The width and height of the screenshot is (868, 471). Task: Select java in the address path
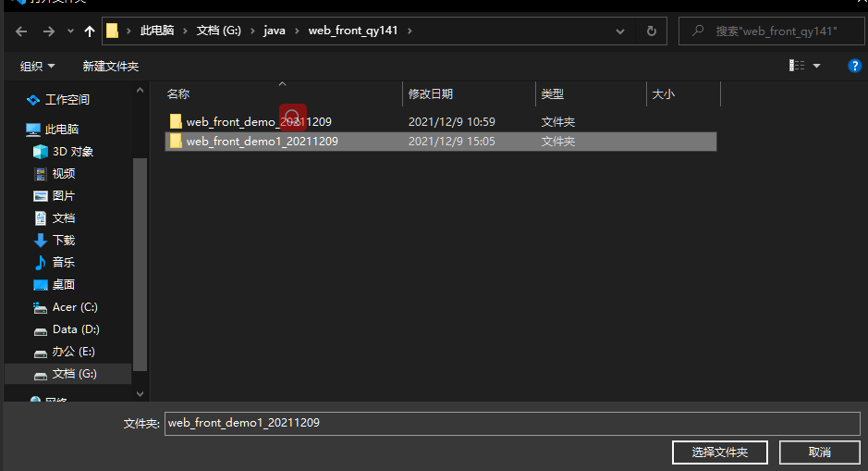pyautogui.click(x=274, y=31)
